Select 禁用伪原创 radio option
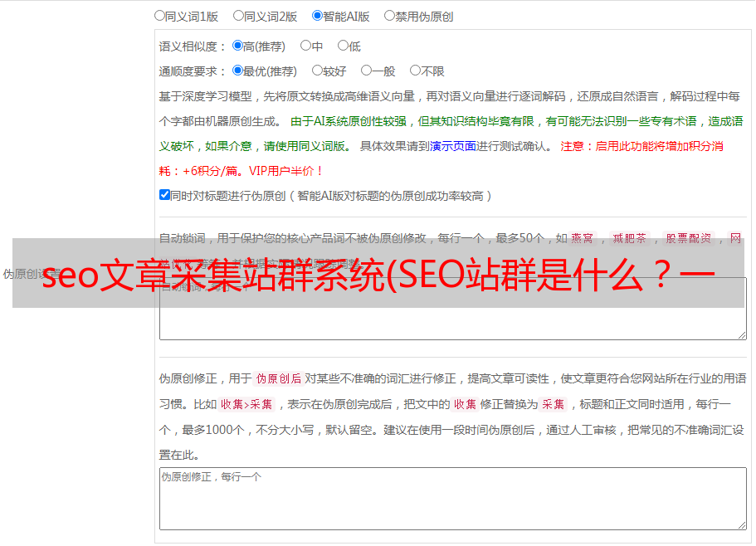 tap(389, 16)
